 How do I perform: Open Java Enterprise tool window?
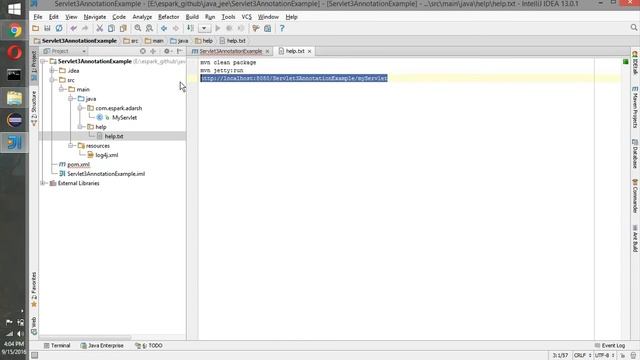pos(102,346)
